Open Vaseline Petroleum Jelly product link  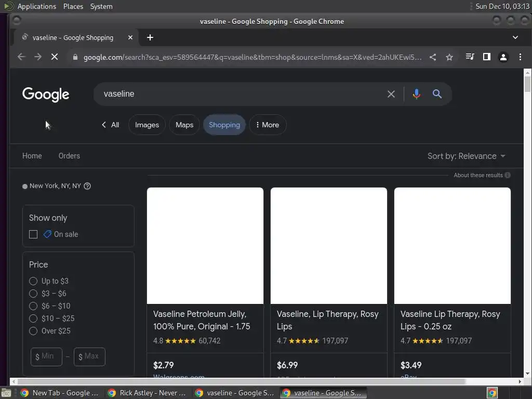202,320
